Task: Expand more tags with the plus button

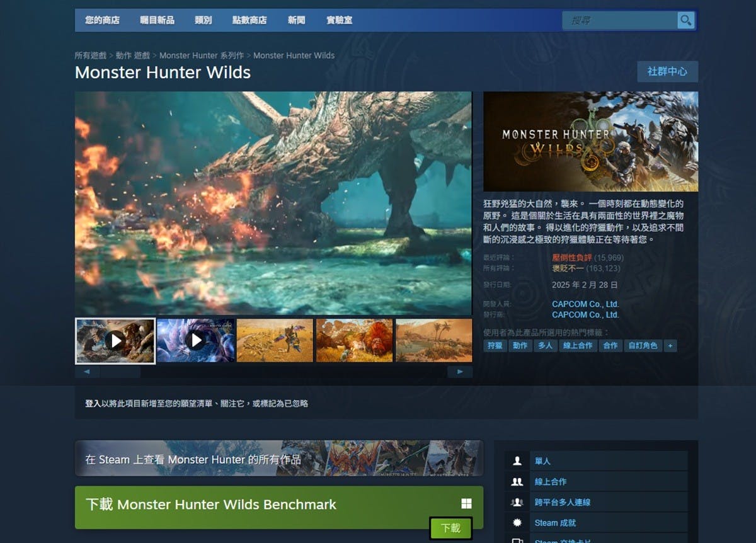Action: [x=670, y=346]
